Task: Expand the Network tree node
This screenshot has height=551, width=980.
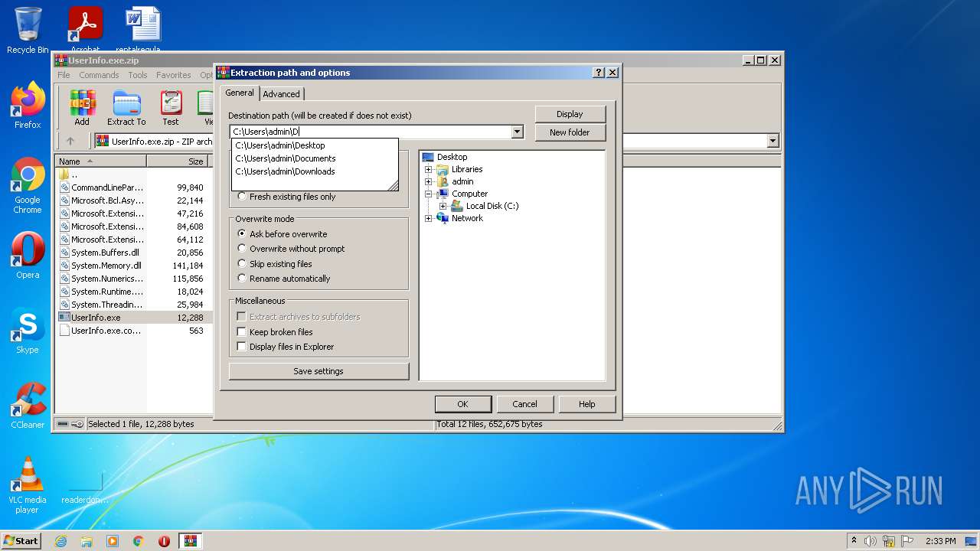Action: (x=429, y=218)
